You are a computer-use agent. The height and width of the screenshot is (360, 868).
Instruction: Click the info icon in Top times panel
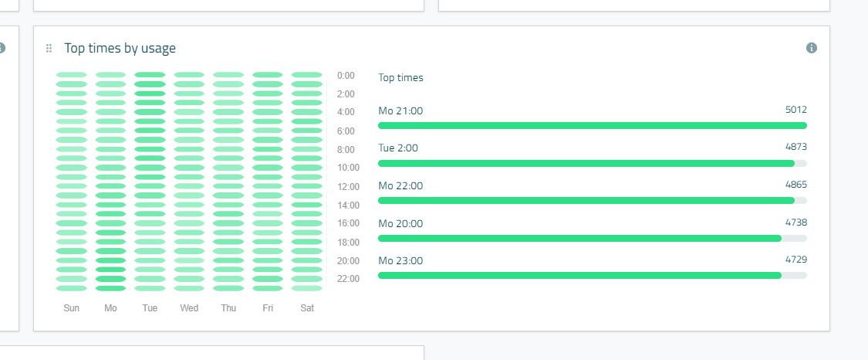click(812, 48)
